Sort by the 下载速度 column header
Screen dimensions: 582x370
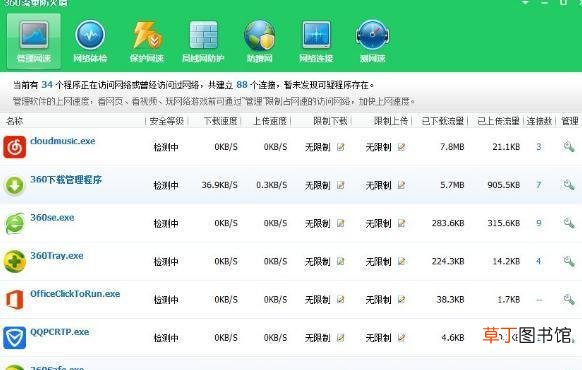click(x=220, y=121)
